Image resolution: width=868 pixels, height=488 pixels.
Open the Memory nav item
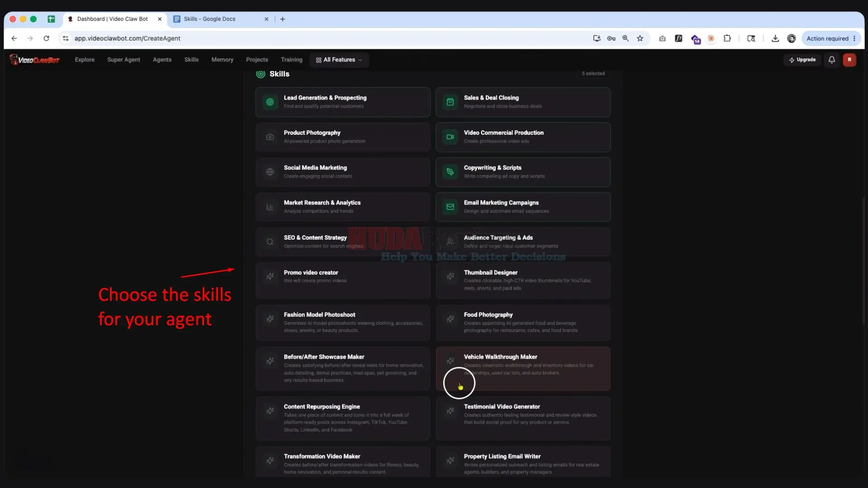[x=222, y=60]
